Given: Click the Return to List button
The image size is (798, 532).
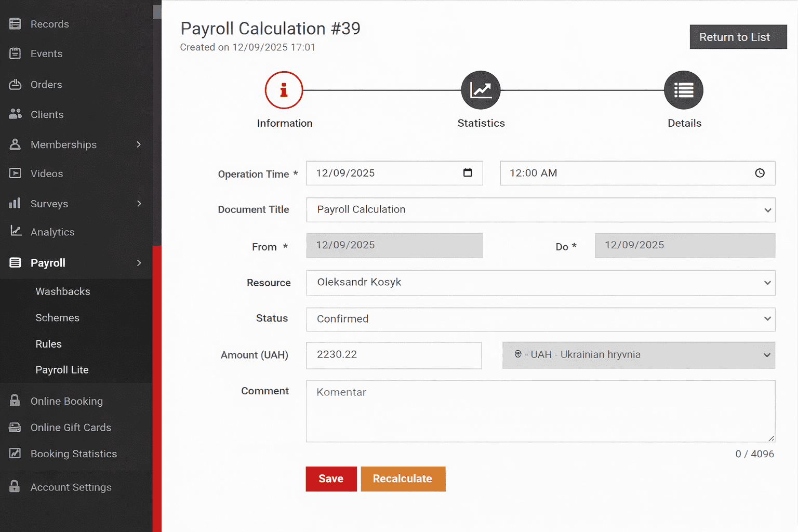Looking at the screenshot, I should (738, 37).
